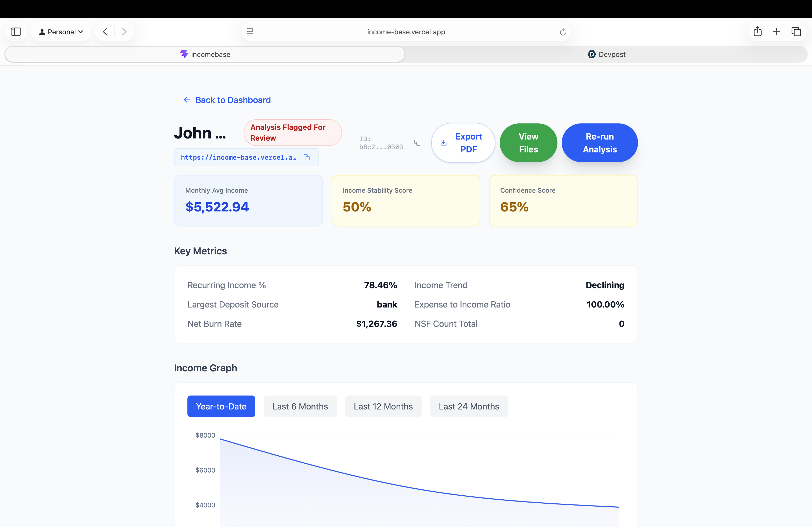The height and width of the screenshot is (527, 812).
Task: Show tab overview icon
Action: click(796, 32)
